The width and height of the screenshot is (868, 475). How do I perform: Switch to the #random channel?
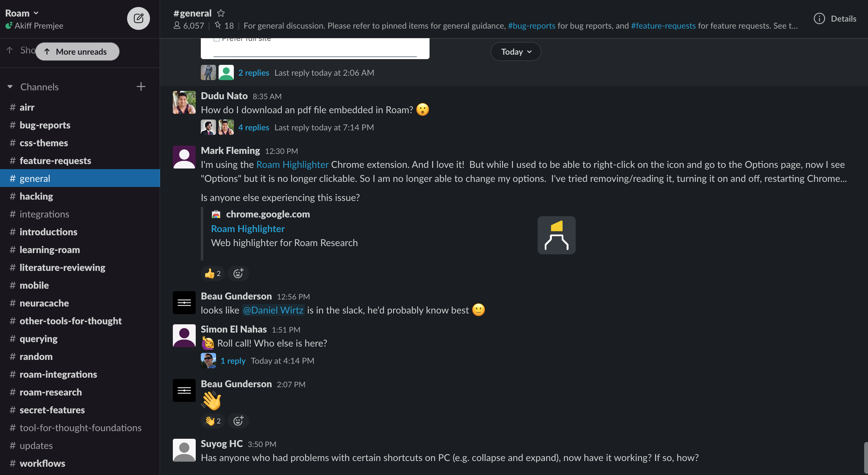[36, 356]
